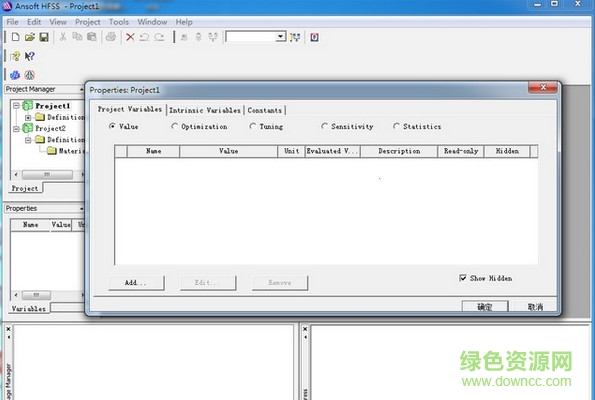Screen dimensions: 595x400
Task: Click the Variables tab in Properties panel
Action: 29,309
